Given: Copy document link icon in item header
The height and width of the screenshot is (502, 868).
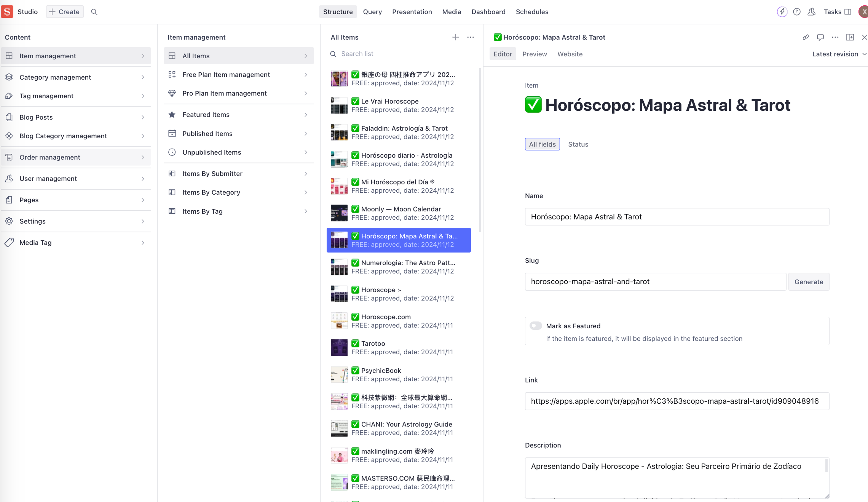Looking at the screenshot, I should pos(806,37).
